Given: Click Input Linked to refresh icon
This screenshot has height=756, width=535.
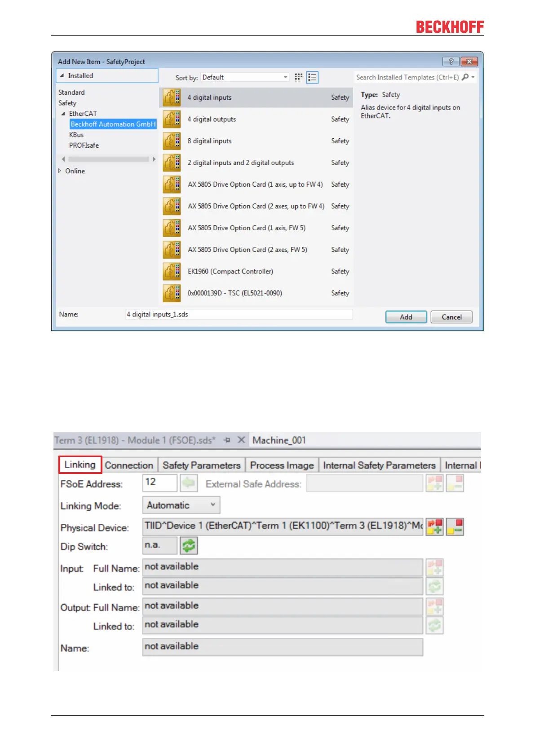Looking at the screenshot, I should [434, 586].
